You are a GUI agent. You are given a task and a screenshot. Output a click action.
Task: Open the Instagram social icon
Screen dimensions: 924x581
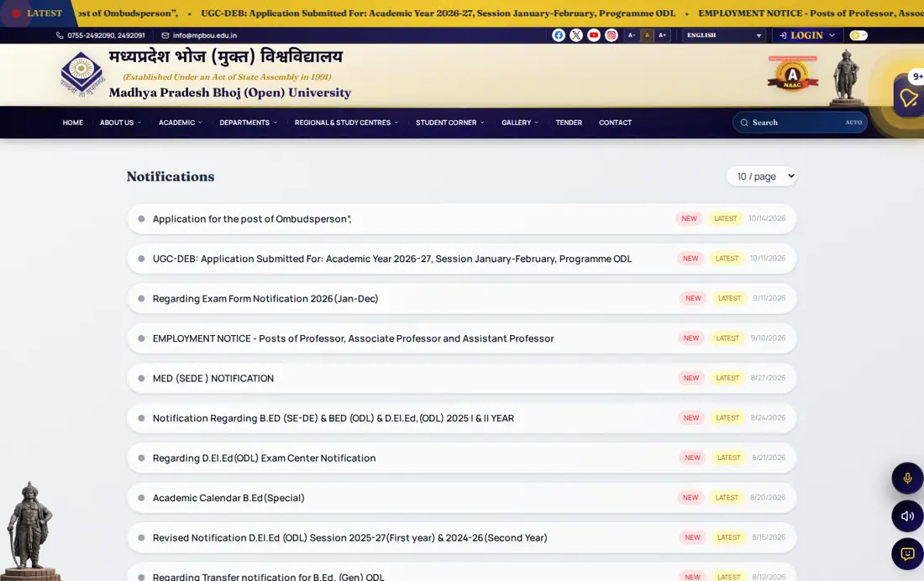(x=611, y=35)
